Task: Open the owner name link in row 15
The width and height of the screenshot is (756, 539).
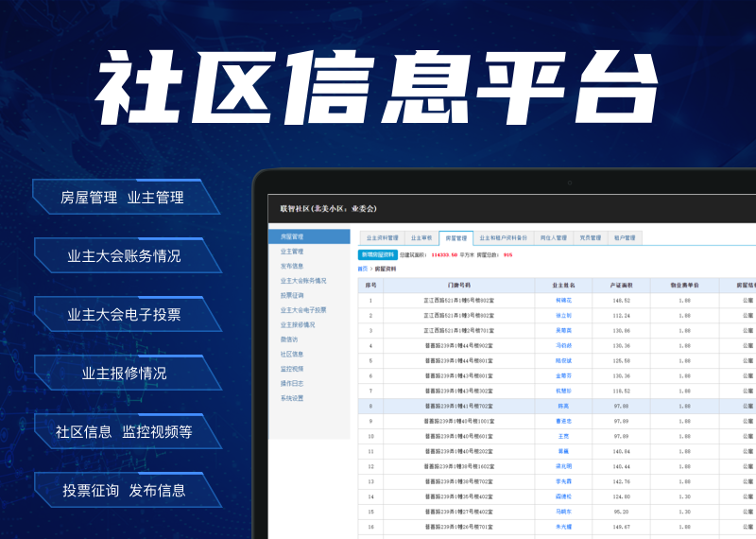Action: point(563,512)
